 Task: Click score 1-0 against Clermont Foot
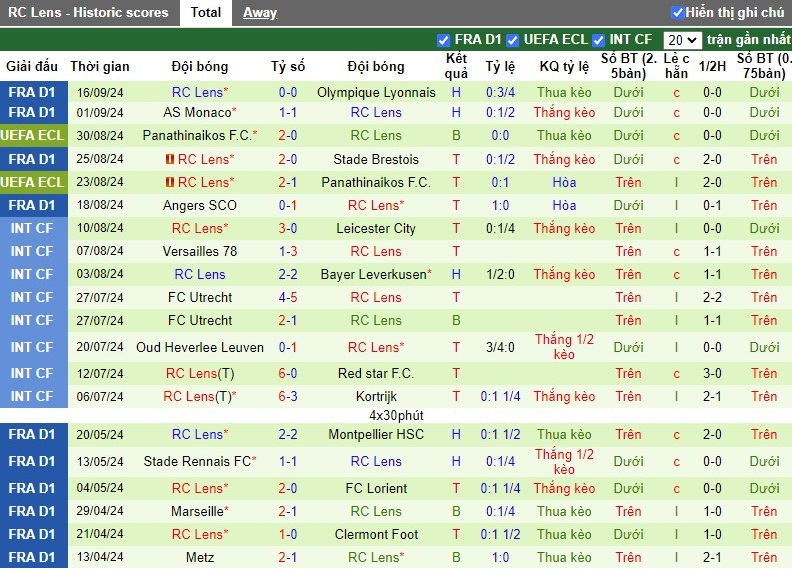[x=288, y=534]
